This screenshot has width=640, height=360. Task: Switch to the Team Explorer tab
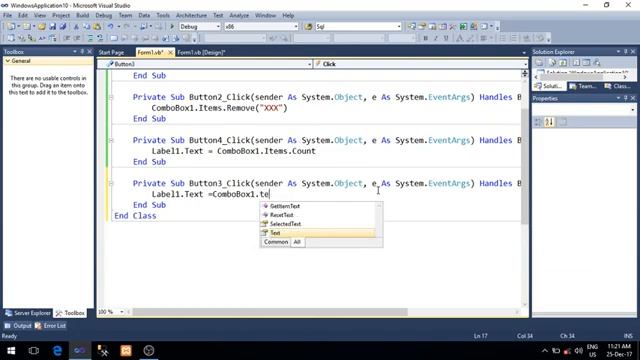tap(582, 86)
